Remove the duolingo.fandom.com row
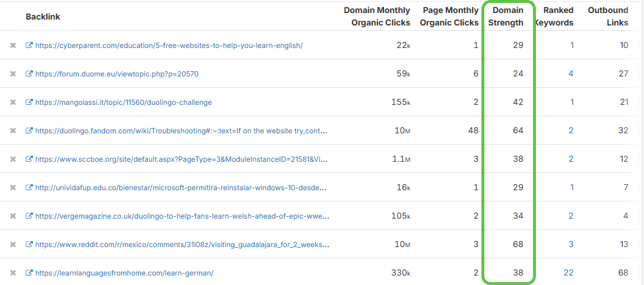Image resolution: width=644 pixels, height=285 pixels. click(12, 131)
